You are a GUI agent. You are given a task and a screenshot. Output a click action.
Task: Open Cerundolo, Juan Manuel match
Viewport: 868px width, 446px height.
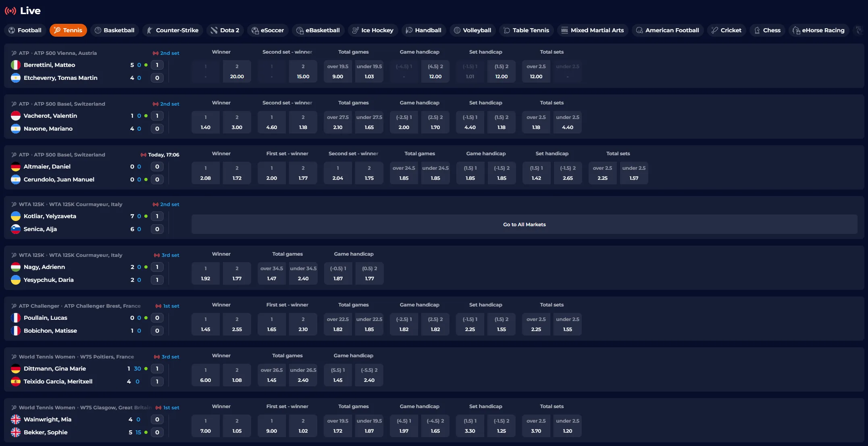(x=59, y=179)
